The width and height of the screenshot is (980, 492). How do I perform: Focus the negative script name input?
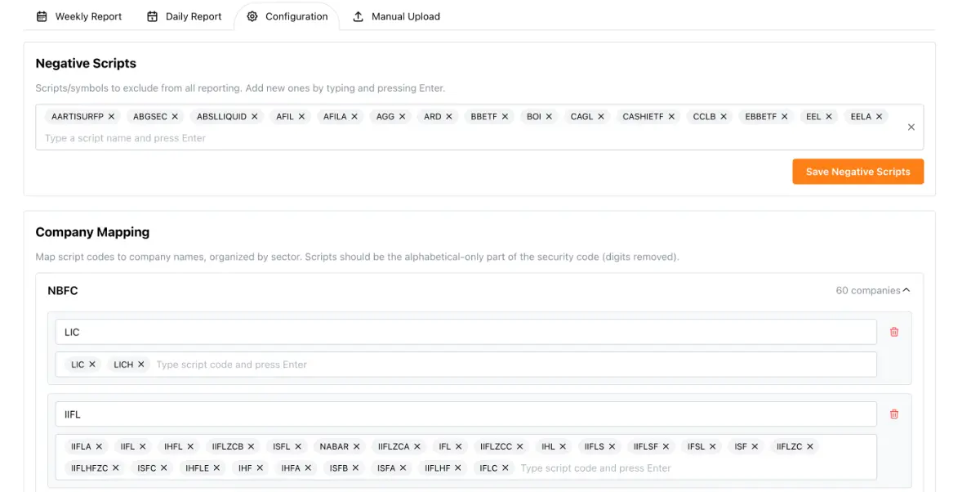click(327, 138)
